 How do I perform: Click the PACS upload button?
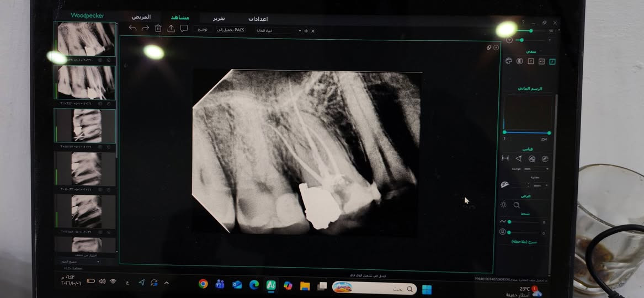(231, 30)
